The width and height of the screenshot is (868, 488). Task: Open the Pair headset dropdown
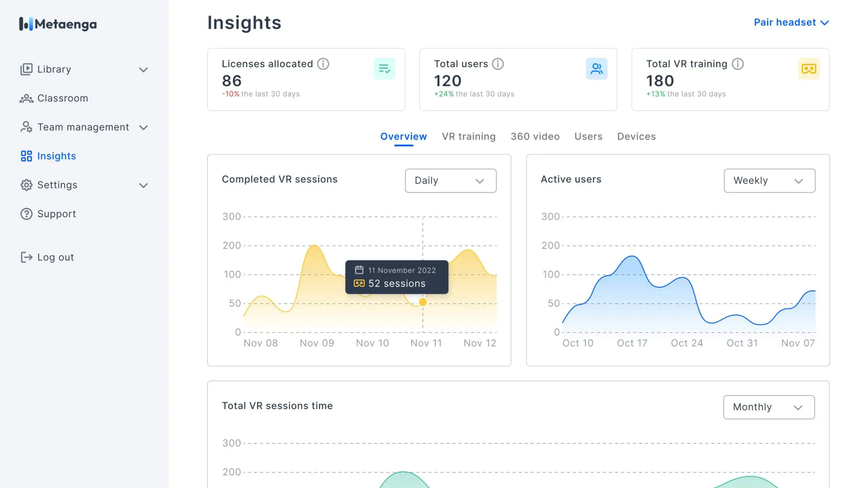coord(791,22)
